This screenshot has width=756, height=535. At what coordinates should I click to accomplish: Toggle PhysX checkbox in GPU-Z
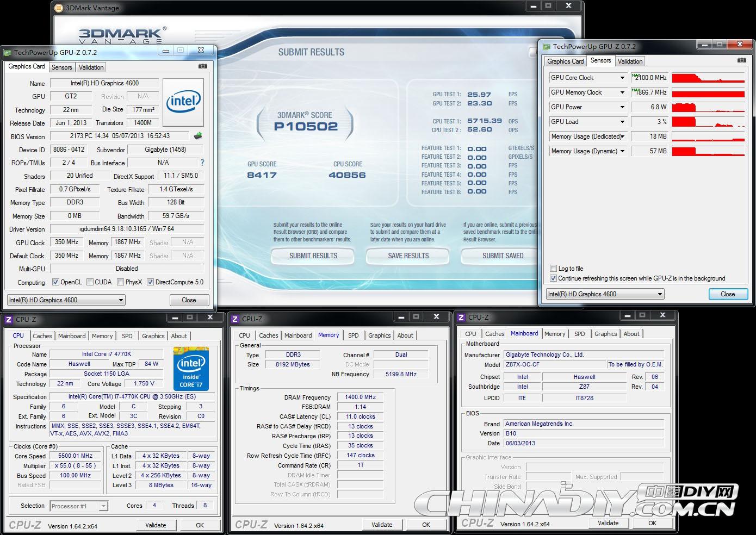(x=120, y=282)
